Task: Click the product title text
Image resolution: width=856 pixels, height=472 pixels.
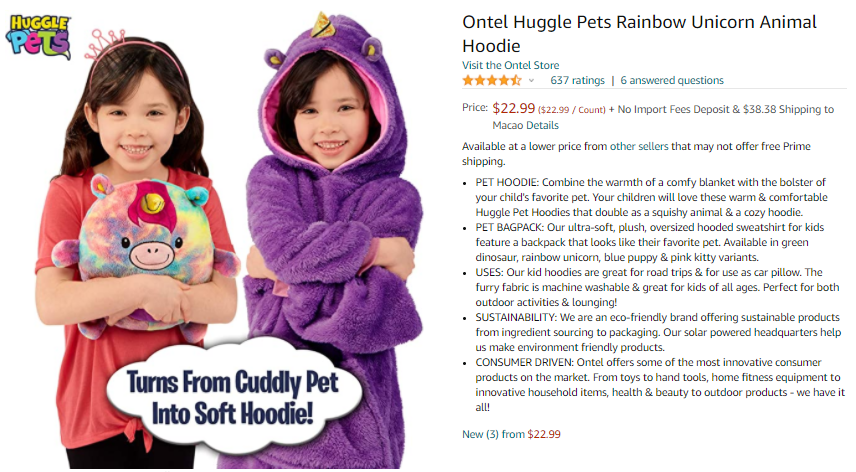Action: [x=639, y=34]
